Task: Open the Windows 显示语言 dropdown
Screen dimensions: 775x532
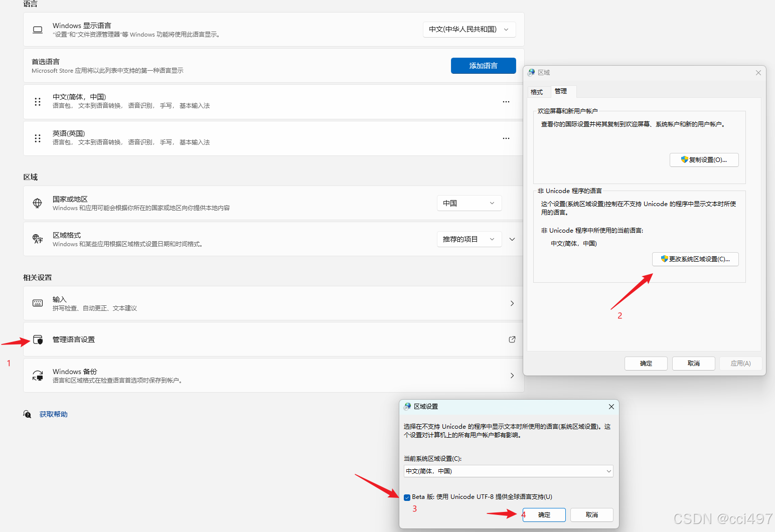Action: 469,30
